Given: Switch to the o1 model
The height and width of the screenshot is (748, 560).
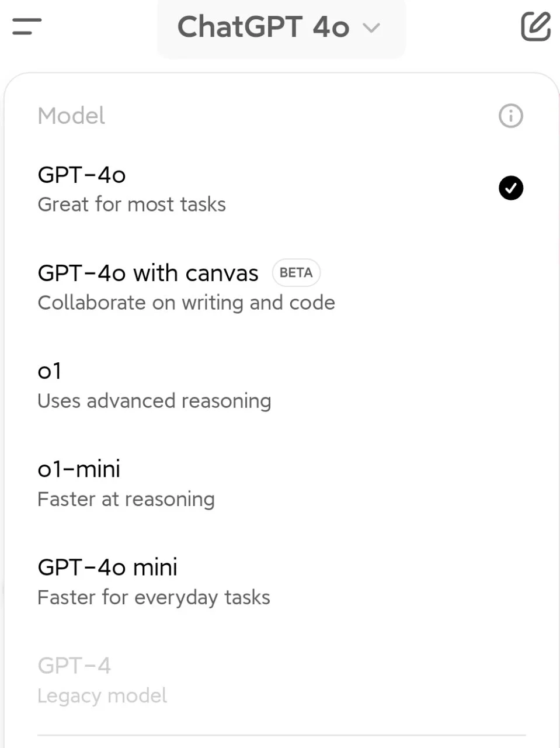Looking at the screenshot, I should (x=281, y=385).
